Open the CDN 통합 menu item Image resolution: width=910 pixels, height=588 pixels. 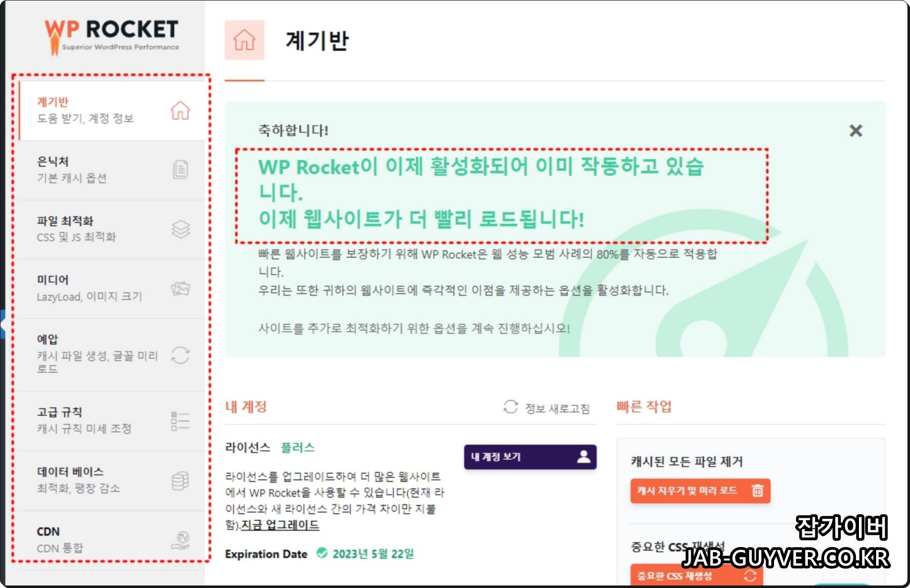click(112, 540)
